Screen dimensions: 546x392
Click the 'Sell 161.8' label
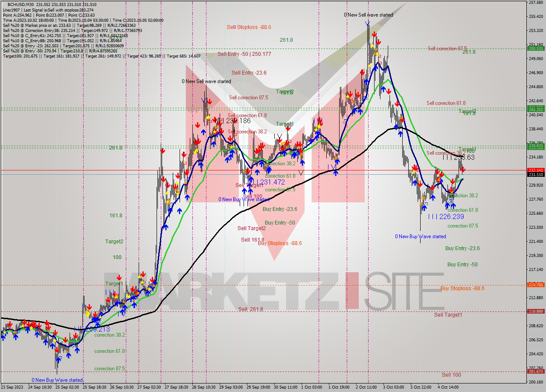(253, 240)
